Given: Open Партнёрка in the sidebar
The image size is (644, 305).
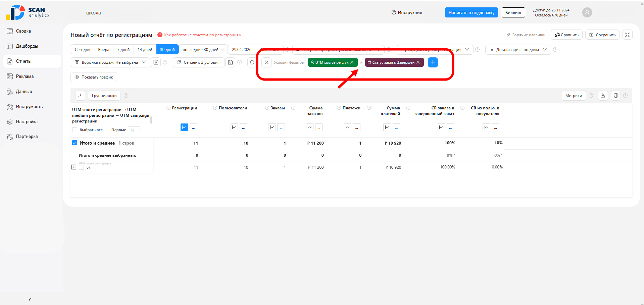Looking at the screenshot, I should tap(32, 137).
